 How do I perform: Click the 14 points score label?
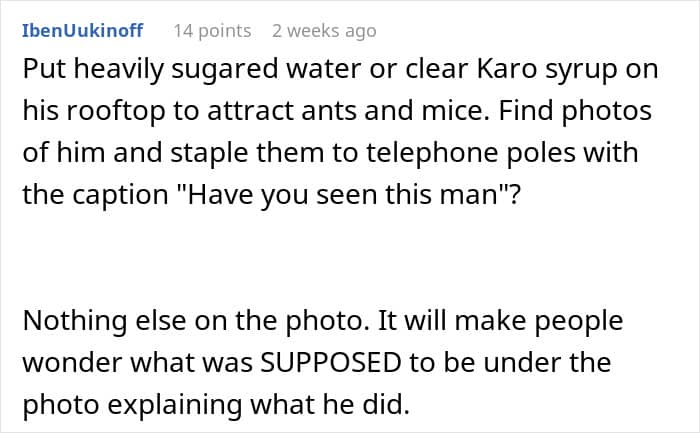(212, 31)
